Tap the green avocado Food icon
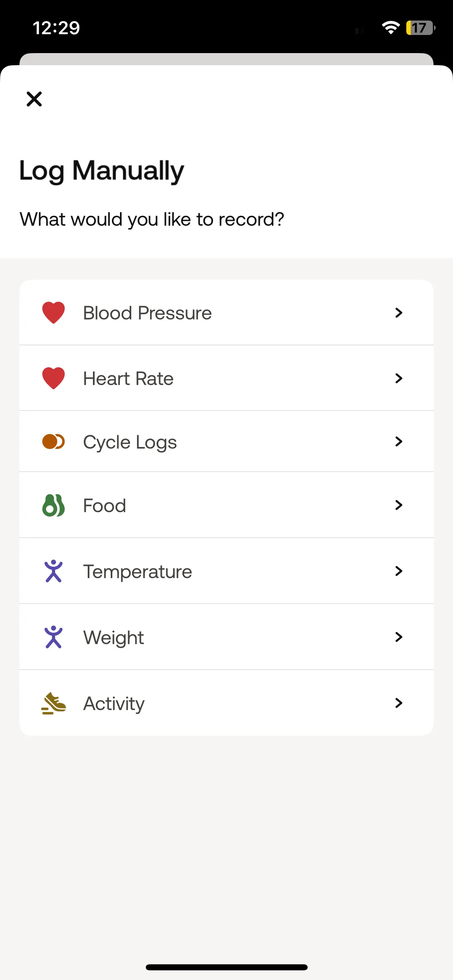This screenshot has height=980, width=453. point(54,505)
